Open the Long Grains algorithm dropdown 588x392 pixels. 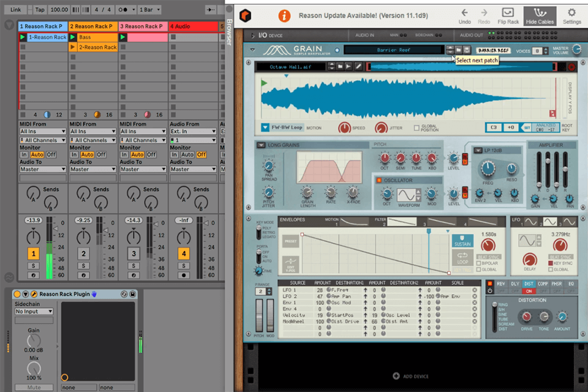pos(261,145)
